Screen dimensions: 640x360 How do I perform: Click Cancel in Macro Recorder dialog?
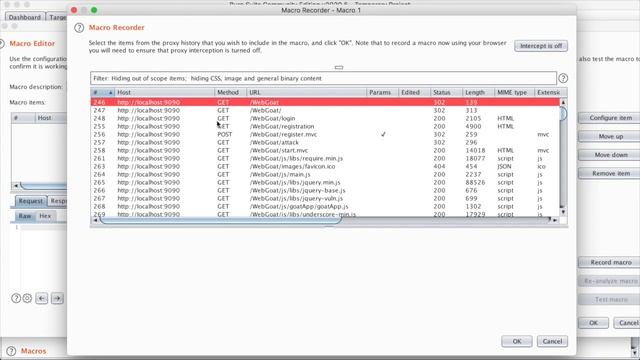(552, 341)
